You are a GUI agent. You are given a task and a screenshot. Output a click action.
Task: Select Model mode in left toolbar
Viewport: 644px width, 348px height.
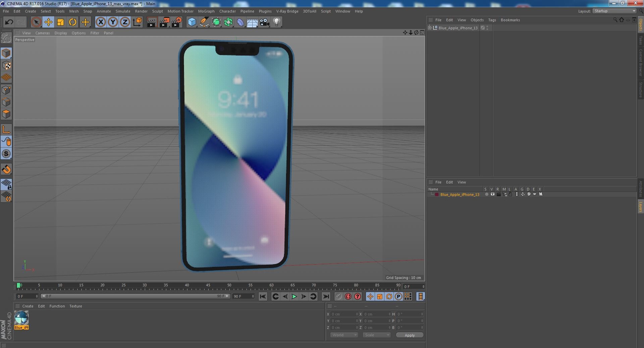(6, 53)
